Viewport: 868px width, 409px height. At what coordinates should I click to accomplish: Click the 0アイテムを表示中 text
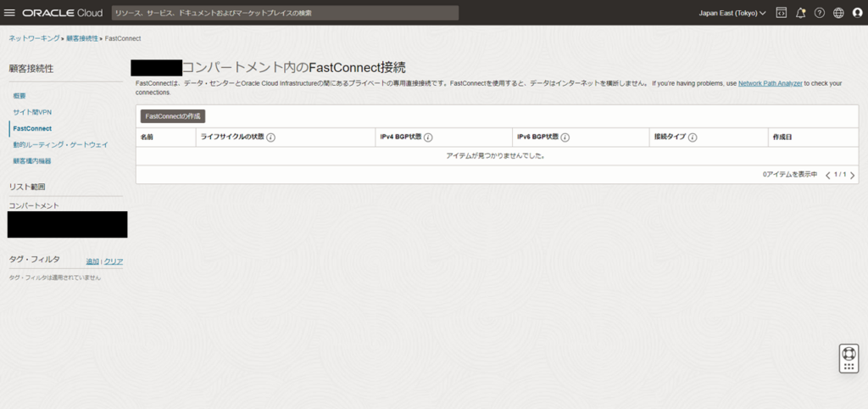(x=790, y=174)
